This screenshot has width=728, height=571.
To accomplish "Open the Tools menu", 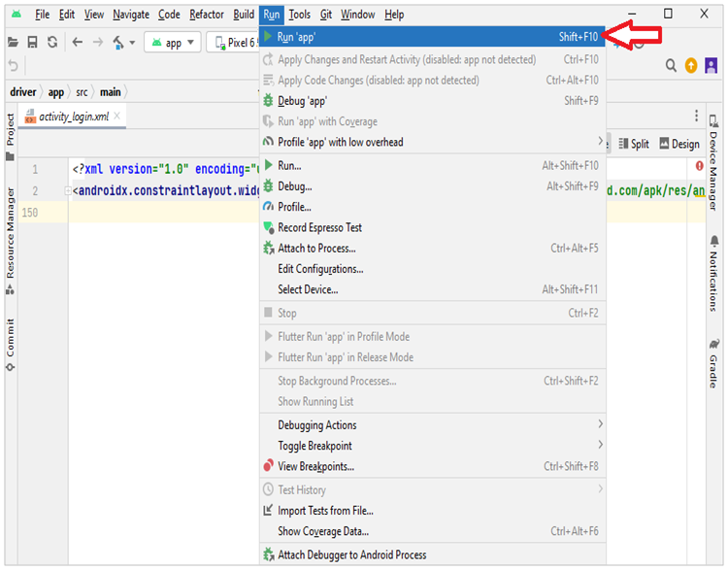I will 300,15.
